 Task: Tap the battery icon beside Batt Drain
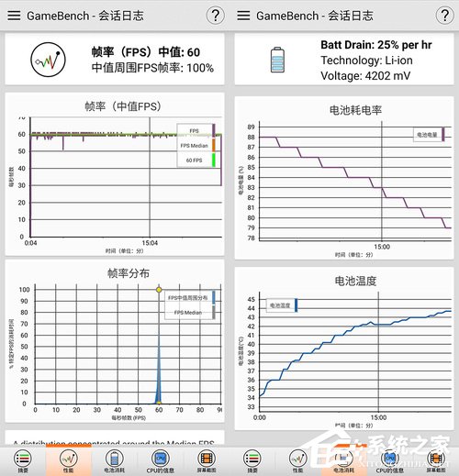277,60
